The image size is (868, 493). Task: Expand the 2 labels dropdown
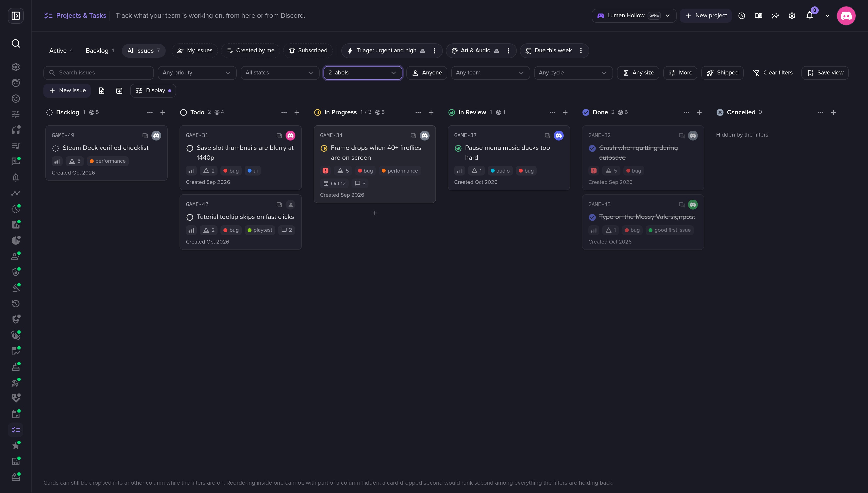pyautogui.click(x=363, y=73)
